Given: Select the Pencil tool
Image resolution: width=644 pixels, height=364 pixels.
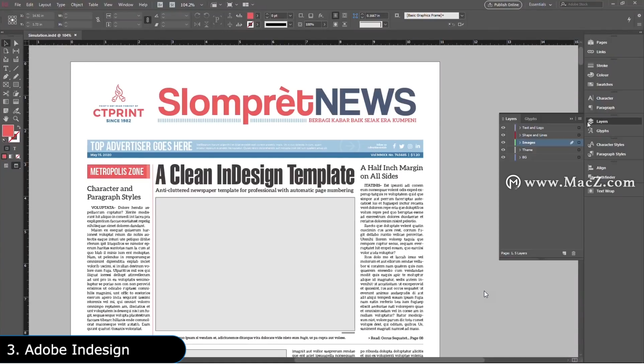Looking at the screenshot, I should tap(16, 76).
